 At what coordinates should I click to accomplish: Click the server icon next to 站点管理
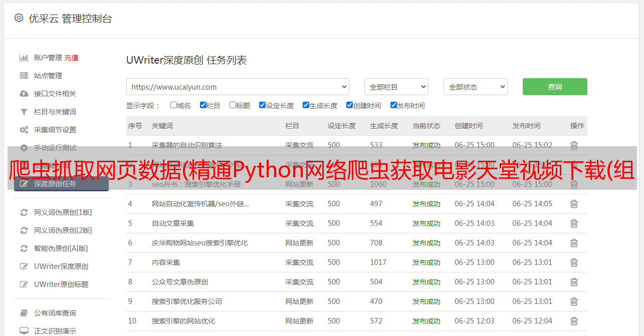coord(24,76)
